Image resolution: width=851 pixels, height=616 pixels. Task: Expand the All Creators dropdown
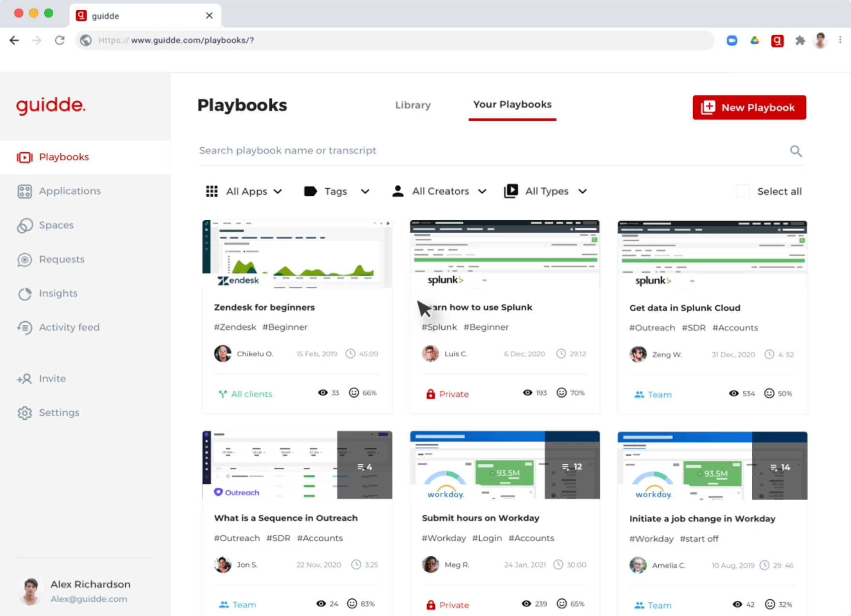439,191
